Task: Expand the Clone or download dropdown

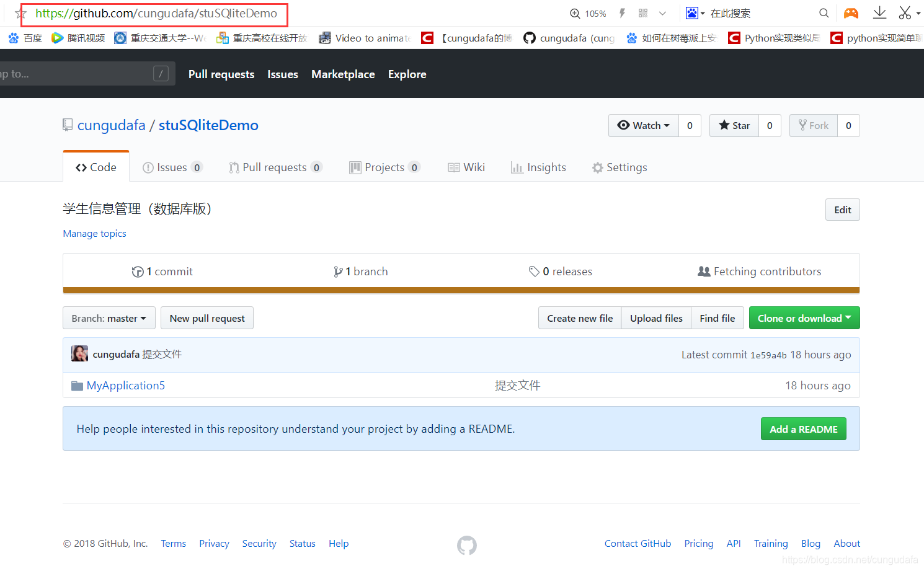Action: pyautogui.click(x=804, y=318)
